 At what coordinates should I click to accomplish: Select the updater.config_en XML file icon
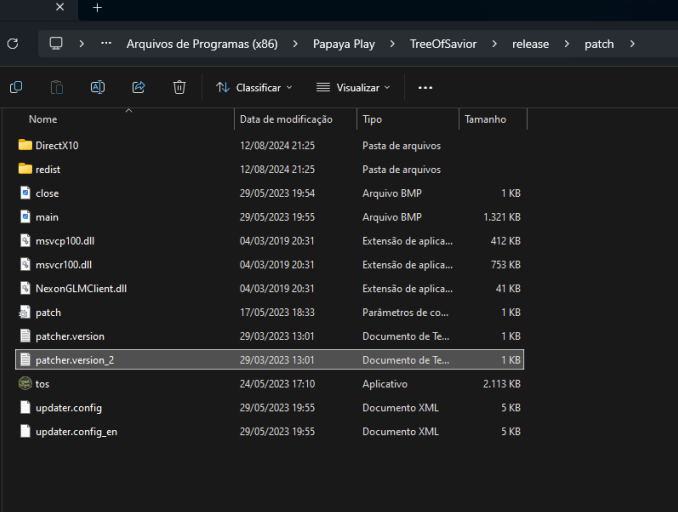25,431
